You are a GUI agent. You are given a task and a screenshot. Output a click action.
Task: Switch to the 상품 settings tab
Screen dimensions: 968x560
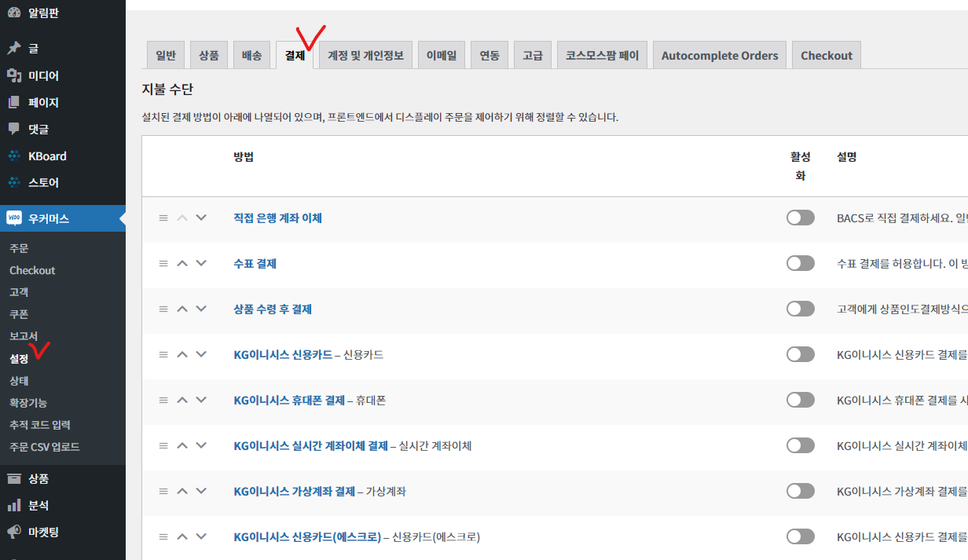pyautogui.click(x=209, y=55)
